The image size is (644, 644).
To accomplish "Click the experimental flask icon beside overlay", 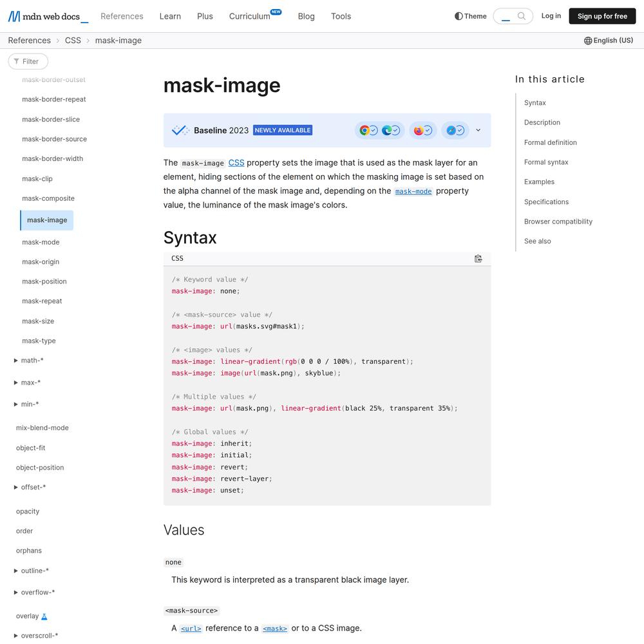I will [x=44, y=616].
